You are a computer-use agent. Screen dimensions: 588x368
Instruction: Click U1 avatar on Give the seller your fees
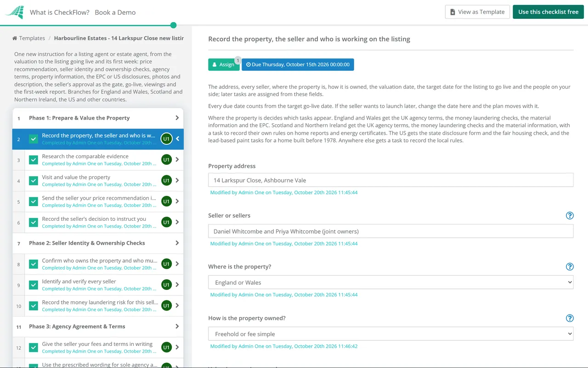pyautogui.click(x=166, y=347)
